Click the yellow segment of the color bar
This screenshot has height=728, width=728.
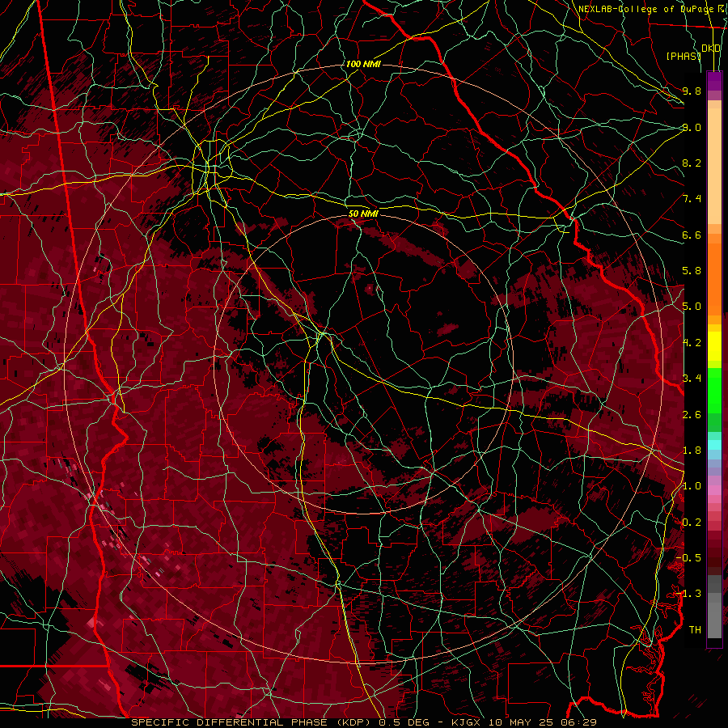click(714, 346)
